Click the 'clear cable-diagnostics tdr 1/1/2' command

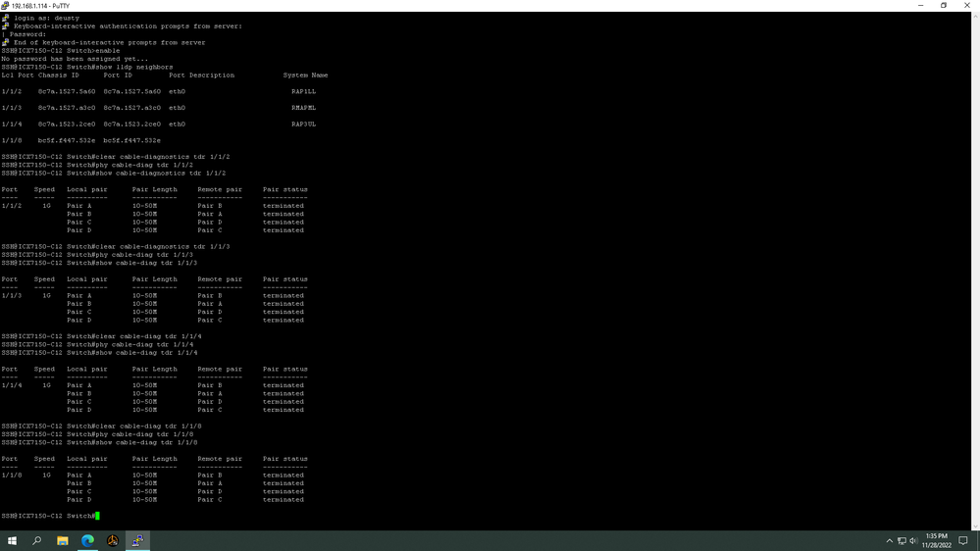coord(165,157)
